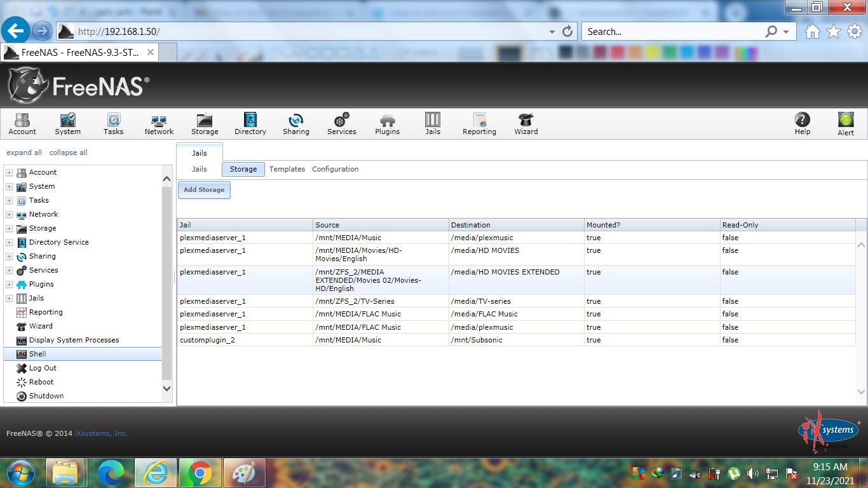The image size is (868, 488).
Task: Open Paint from the taskbar
Action: pyautogui.click(x=243, y=473)
